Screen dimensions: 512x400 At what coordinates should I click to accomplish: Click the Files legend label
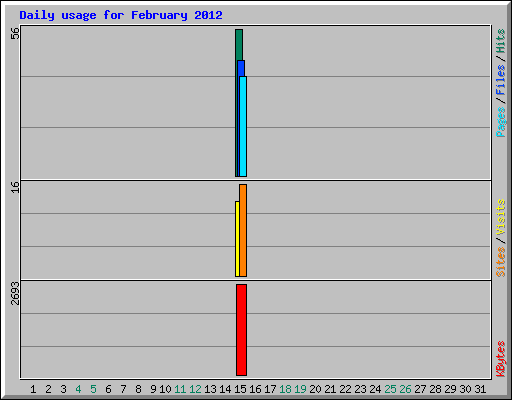click(x=501, y=80)
